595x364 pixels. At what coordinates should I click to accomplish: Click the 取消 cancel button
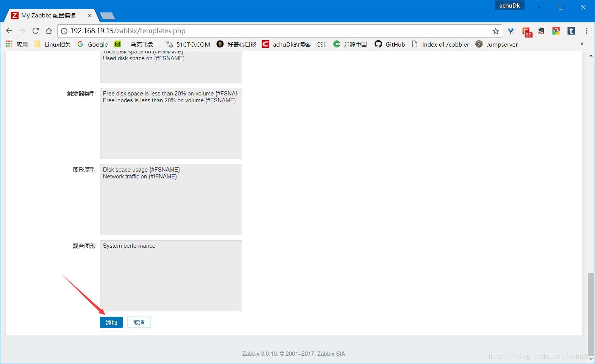point(139,322)
